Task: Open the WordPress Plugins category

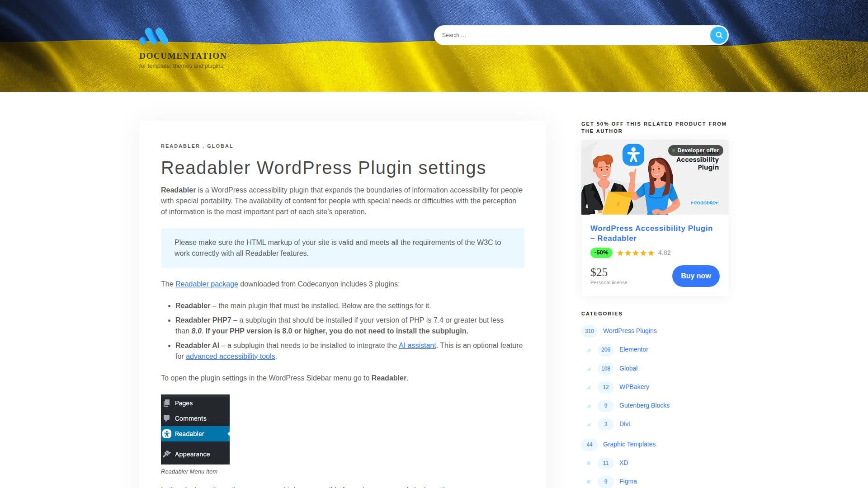Action: pos(630,331)
